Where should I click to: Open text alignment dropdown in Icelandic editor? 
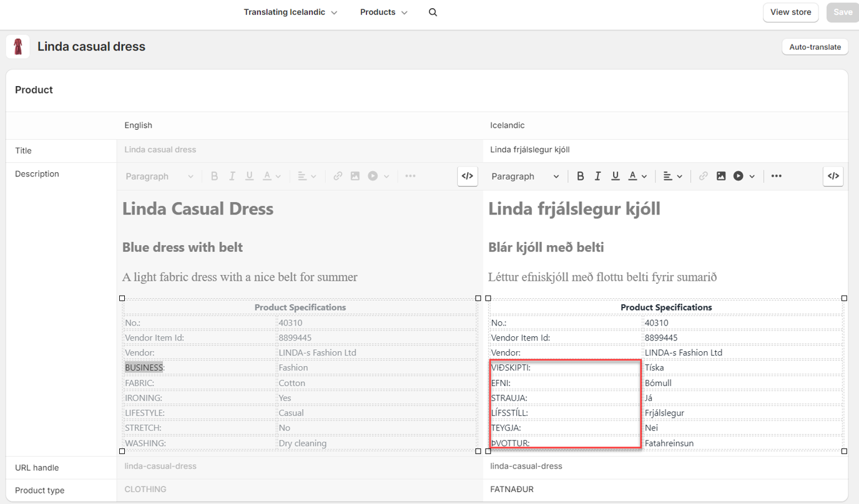(672, 177)
